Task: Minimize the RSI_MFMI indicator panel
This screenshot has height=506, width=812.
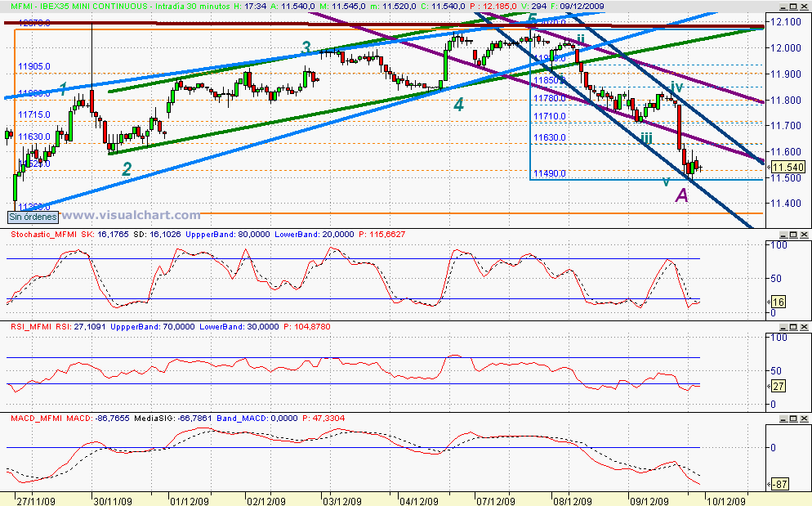Action: click(x=783, y=327)
